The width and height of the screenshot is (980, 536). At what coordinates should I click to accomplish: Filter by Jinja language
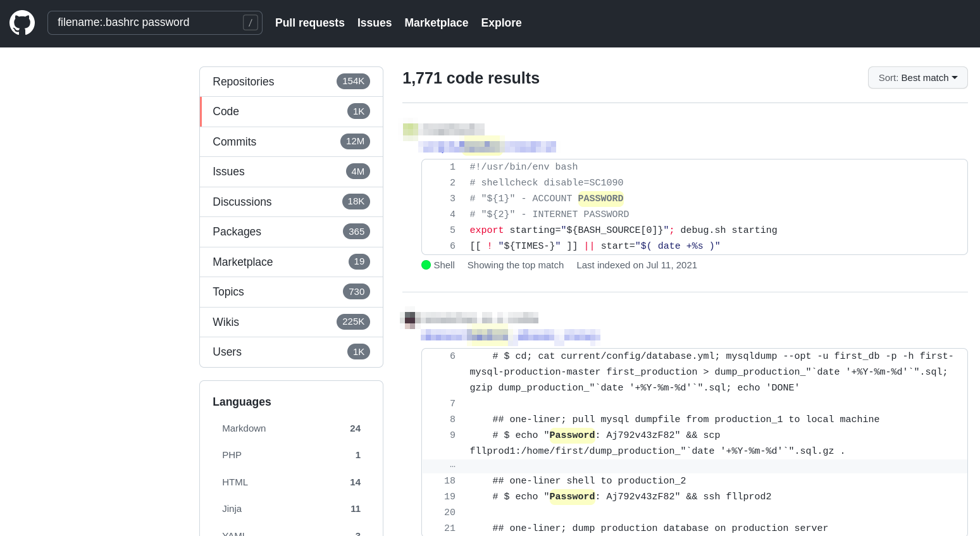[x=291, y=509]
